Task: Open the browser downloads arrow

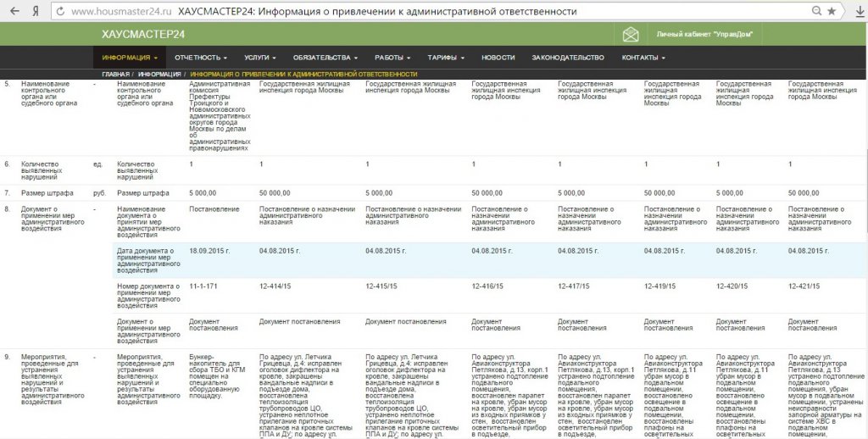Action: click(860, 12)
